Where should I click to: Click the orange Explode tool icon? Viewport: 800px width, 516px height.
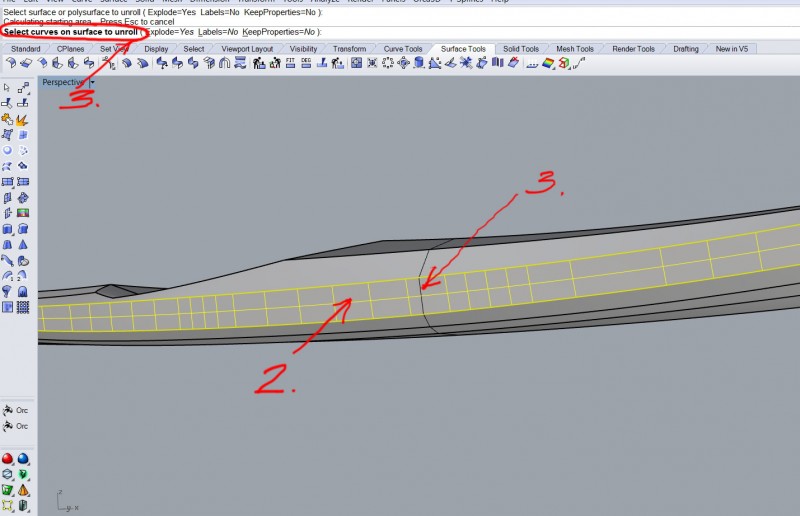pyautogui.click(x=22, y=120)
